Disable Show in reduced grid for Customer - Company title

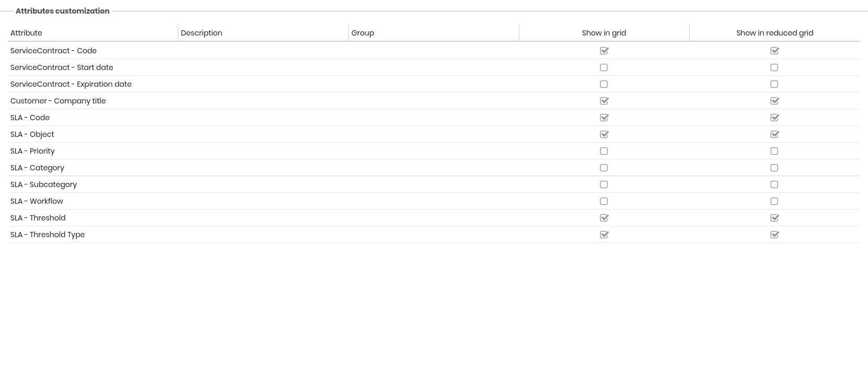pos(774,101)
